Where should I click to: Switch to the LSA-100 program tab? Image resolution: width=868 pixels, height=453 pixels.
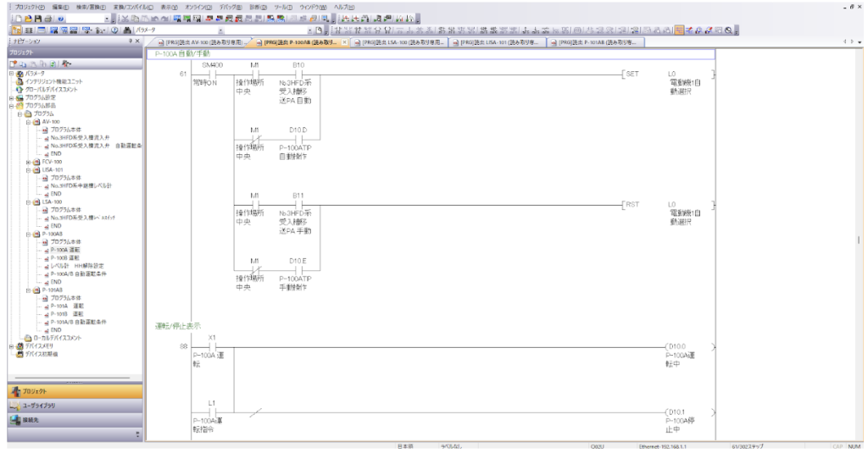click(400, 42)
